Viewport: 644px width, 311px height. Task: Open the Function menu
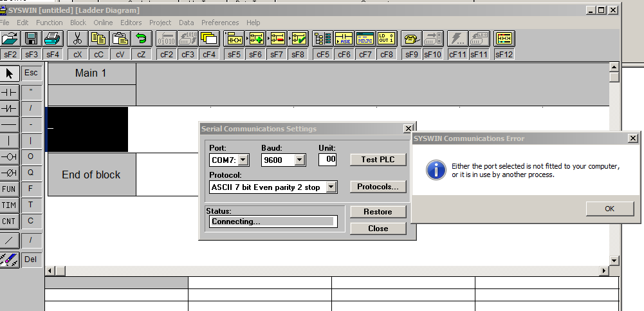coord(50,23)
